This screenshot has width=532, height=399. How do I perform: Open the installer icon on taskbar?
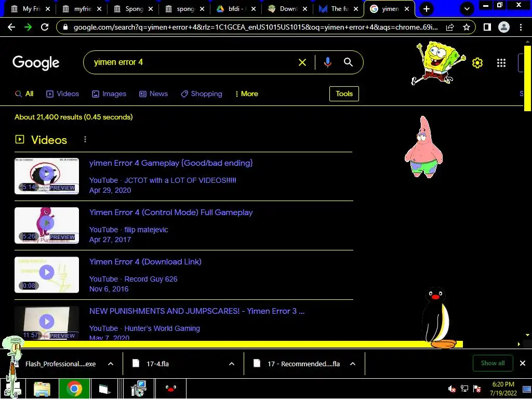point(139,389)
